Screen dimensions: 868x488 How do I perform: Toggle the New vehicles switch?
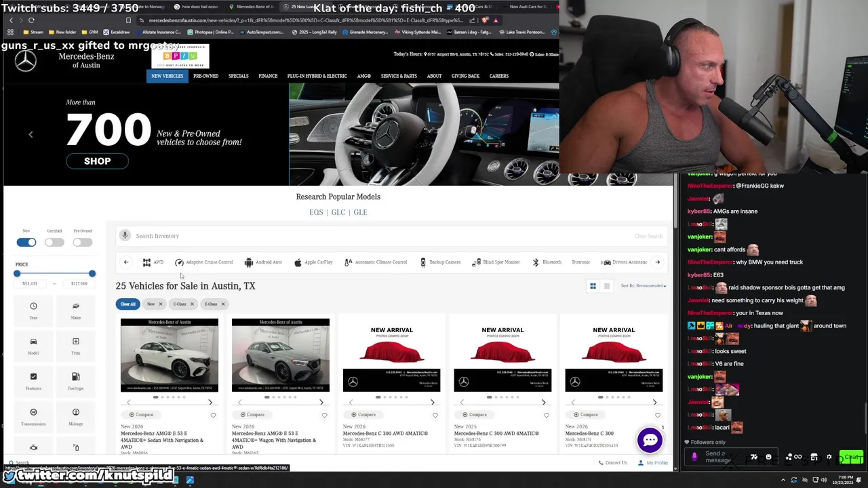click(x=26, y=242)
